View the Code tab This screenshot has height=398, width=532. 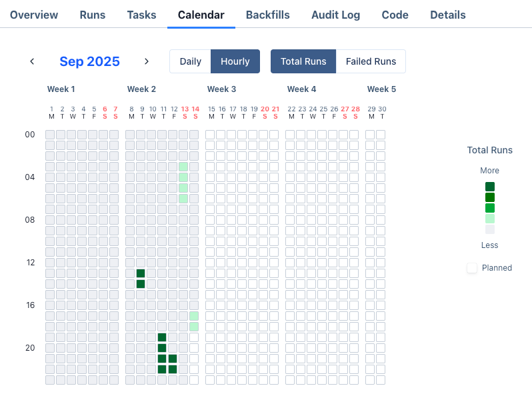tap(395, 15)
